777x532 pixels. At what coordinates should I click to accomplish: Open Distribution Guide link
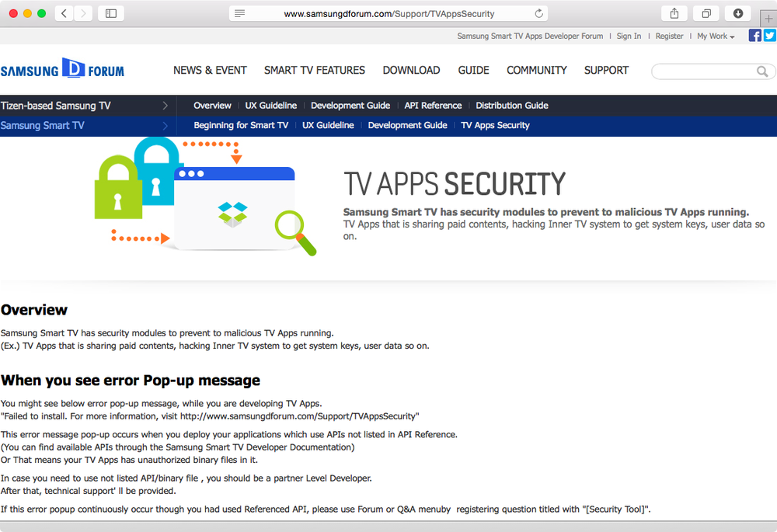coord(512,106)
